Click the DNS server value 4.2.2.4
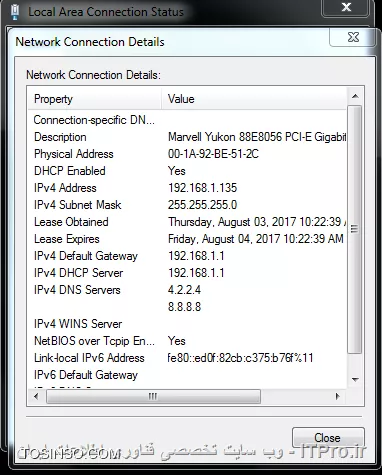Image resolution: width=382 pixels, height=475 pixels. point(184,290)
